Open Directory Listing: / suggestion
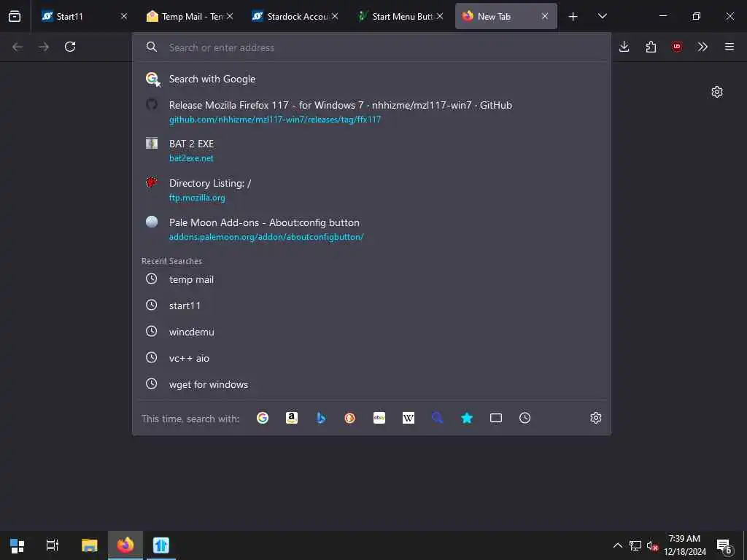 coord(371,190)
